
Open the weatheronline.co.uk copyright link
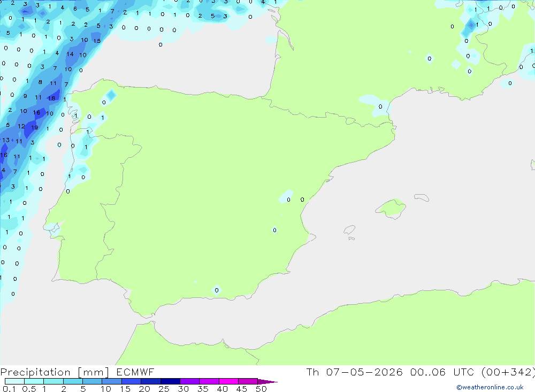point(490,387)
